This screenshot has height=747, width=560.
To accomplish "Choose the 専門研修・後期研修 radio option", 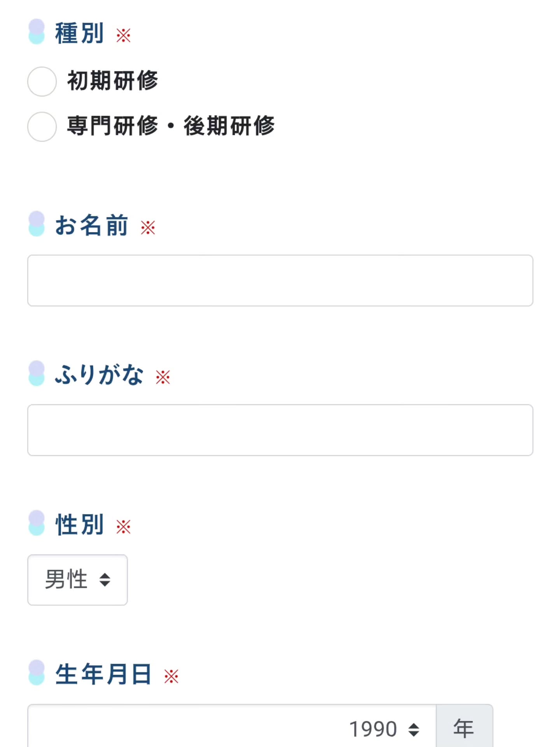I will point(42,126).
